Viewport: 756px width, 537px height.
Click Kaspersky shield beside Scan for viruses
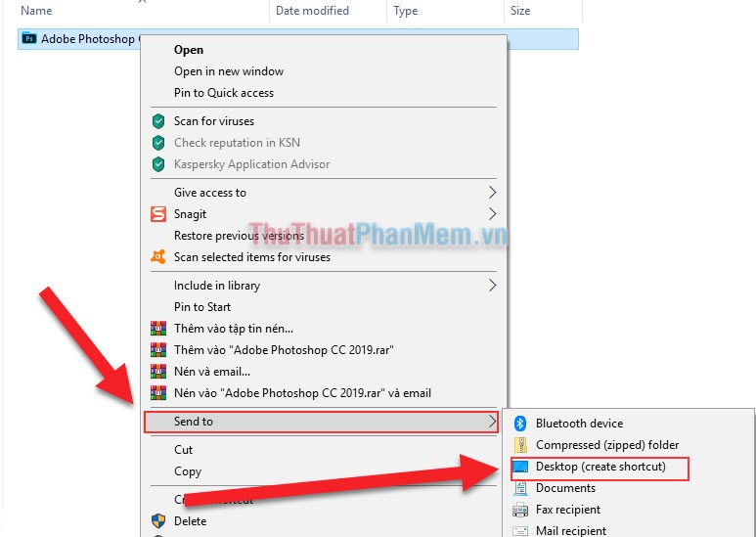158,121
